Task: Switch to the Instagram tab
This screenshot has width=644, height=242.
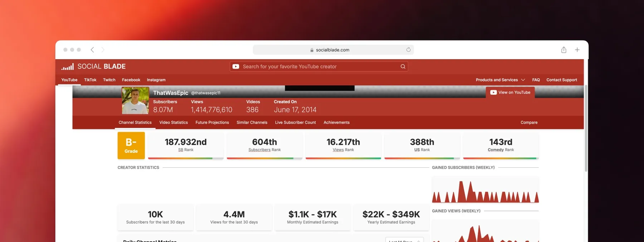Action: coord(156,80)
